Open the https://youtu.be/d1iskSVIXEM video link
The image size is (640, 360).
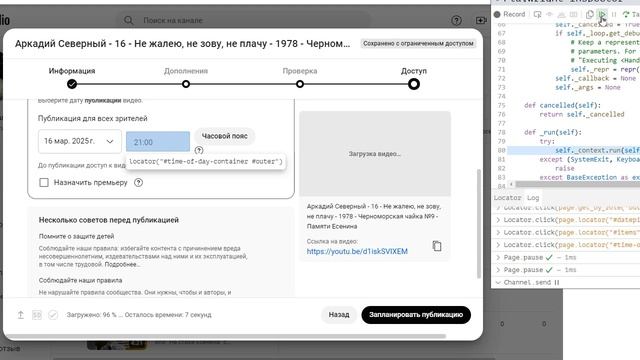(x=357, y=251)
